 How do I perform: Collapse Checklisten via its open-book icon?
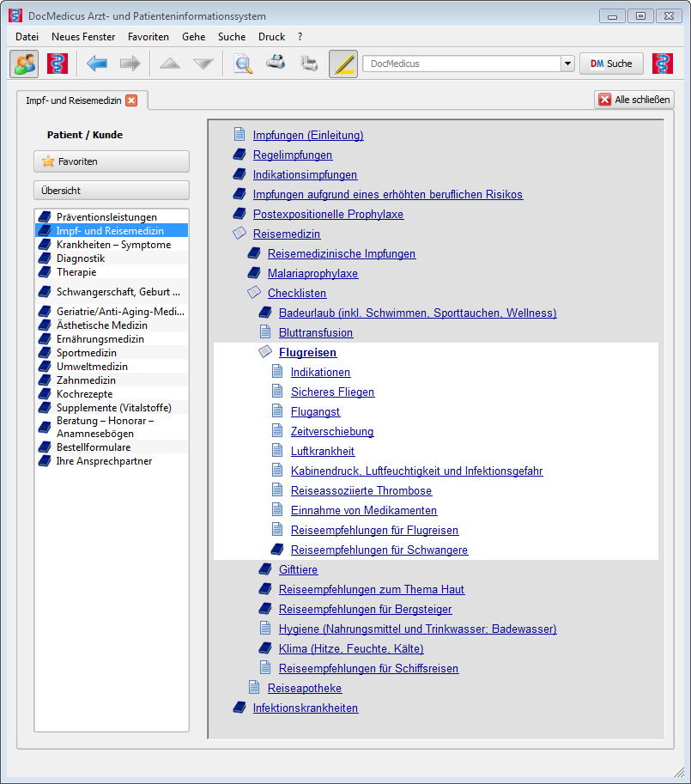pos(254,293)
